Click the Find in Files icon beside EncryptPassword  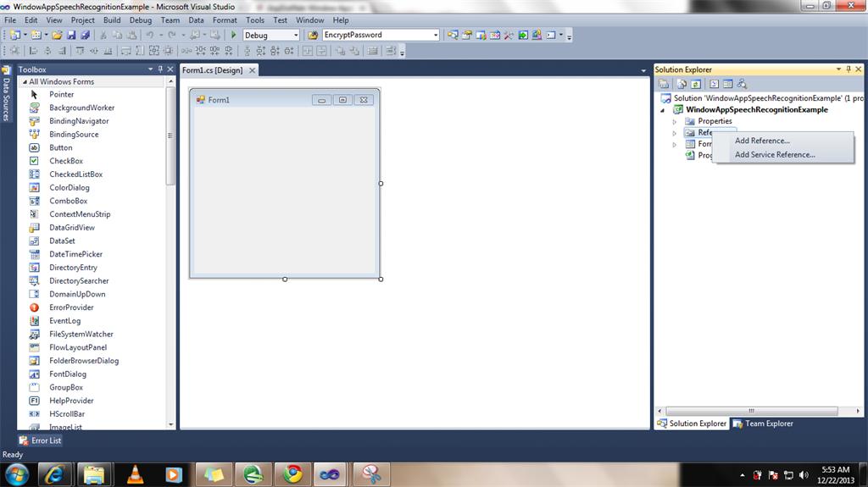click(313, 35)
